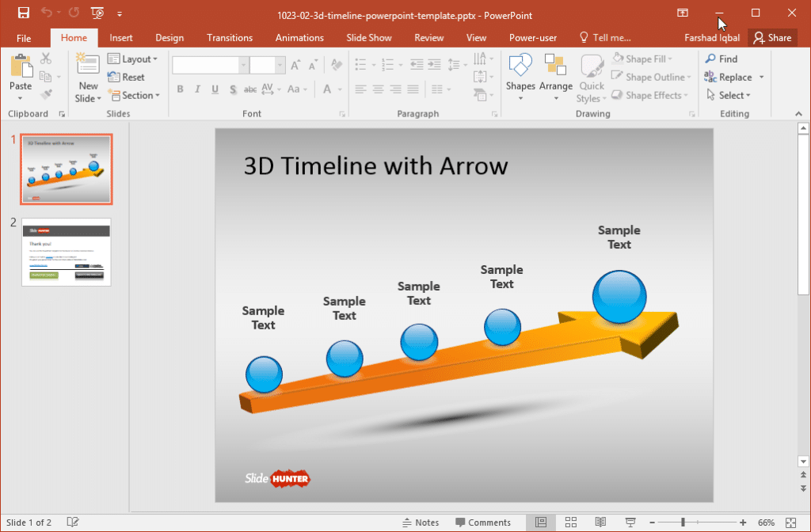Open the font size dropdown
The height and width of the screenshot is (532, 811).
pyautogui.click(x=279, y=64)
